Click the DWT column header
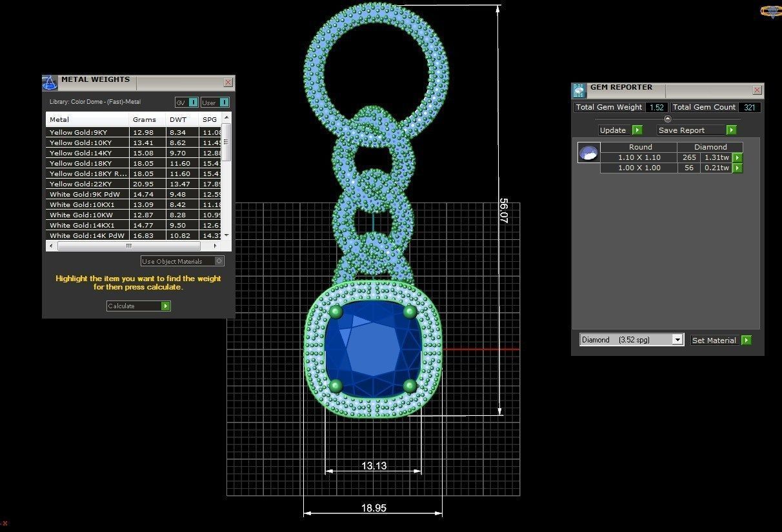 [x=181, y=119]
